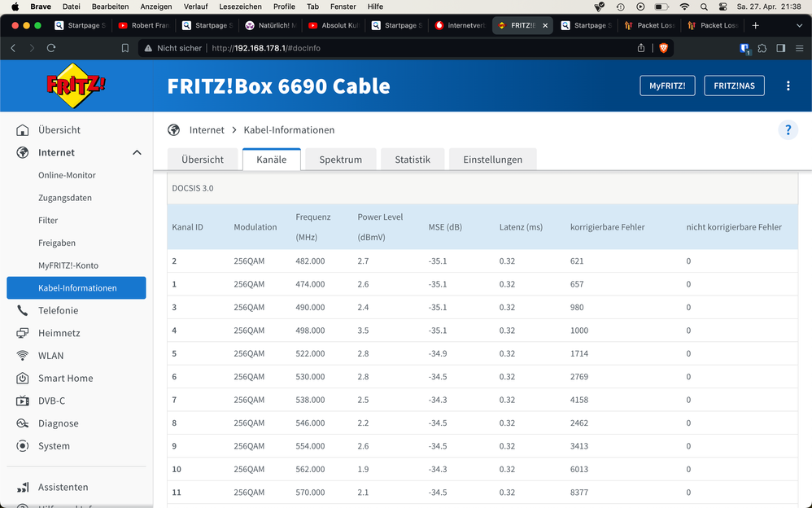Viewport: 812px width, 508px height.
Task: Click the DOCSIS 3.0 section label
Action: coord(193,188)
